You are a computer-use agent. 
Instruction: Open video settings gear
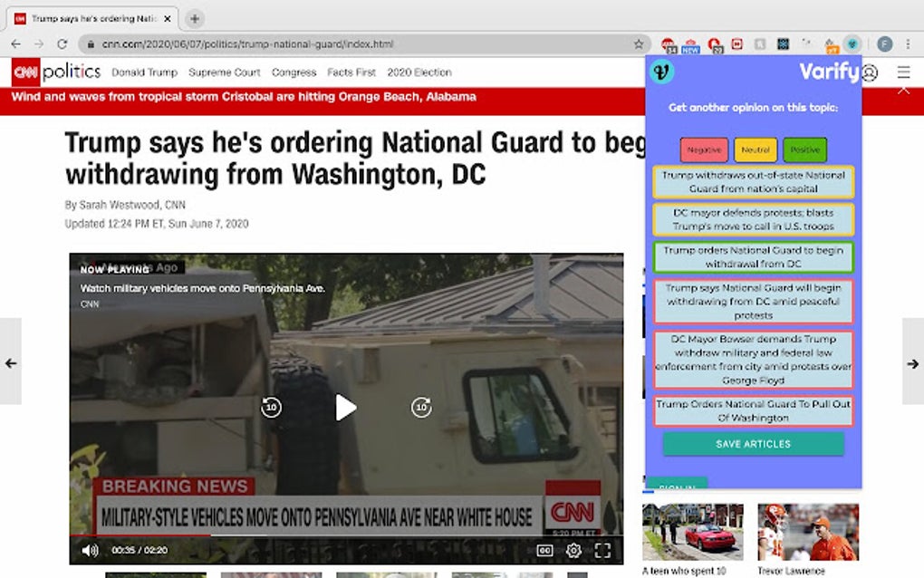tap(573, 550)
